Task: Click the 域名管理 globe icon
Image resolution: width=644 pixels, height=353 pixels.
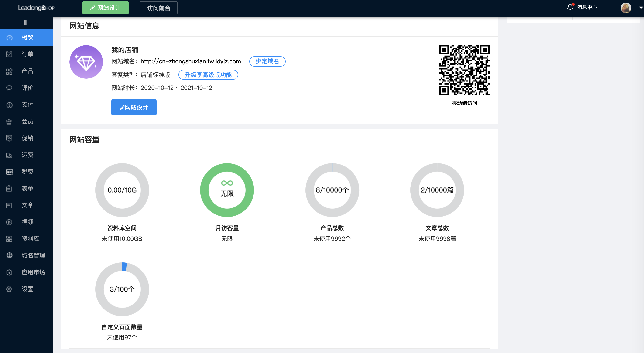Action: [9, 255]
